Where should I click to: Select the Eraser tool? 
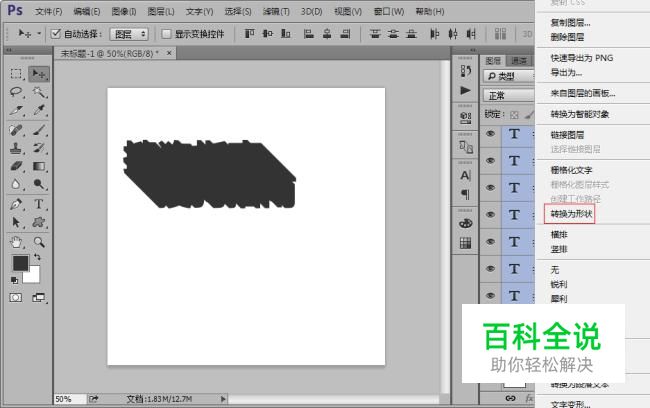[x=16, y=166]
